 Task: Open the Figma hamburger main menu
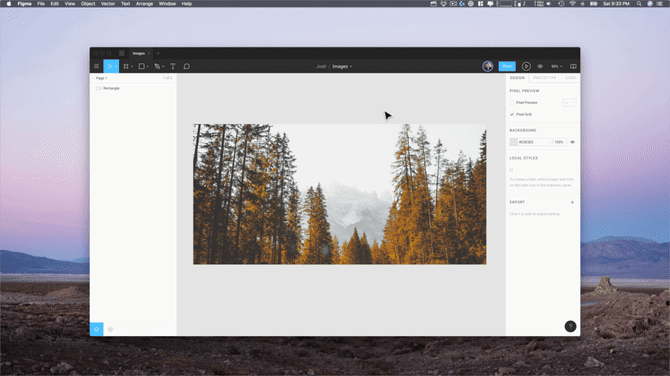click(97, 66)
